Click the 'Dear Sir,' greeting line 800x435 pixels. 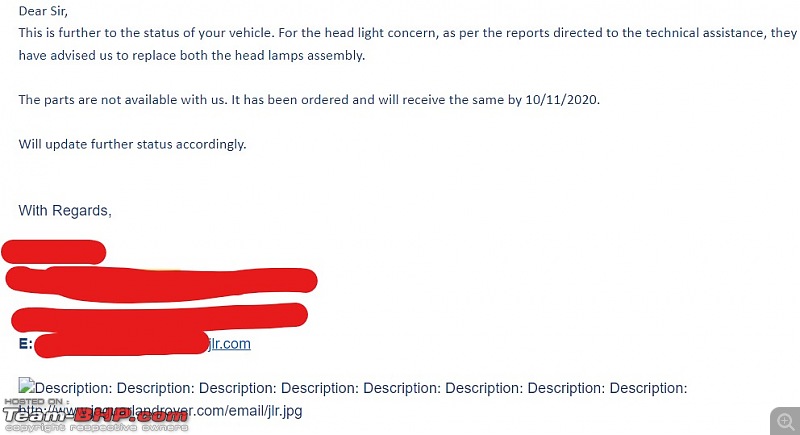pyautogui.click(x=43, y=11)
